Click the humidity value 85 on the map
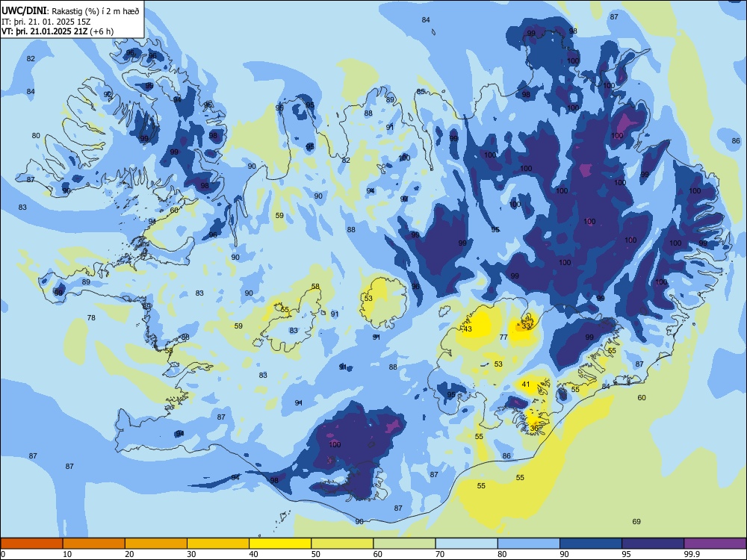747x560 pixels. pyautogui.click(x=421, y=91)
